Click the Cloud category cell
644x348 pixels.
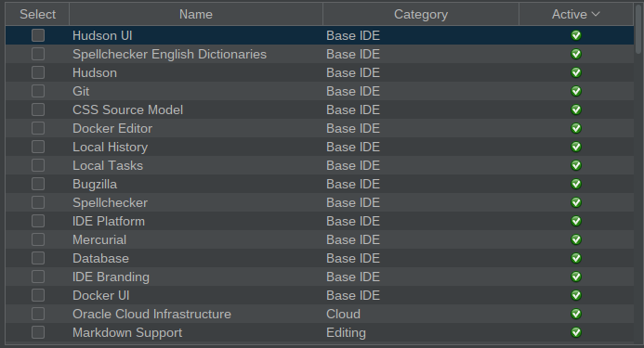pos(343,314)
